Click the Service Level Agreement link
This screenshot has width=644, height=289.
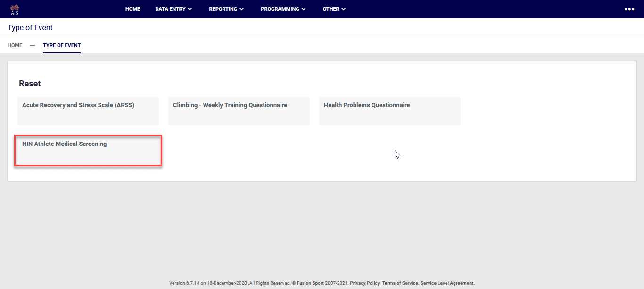tap(447, 283)
